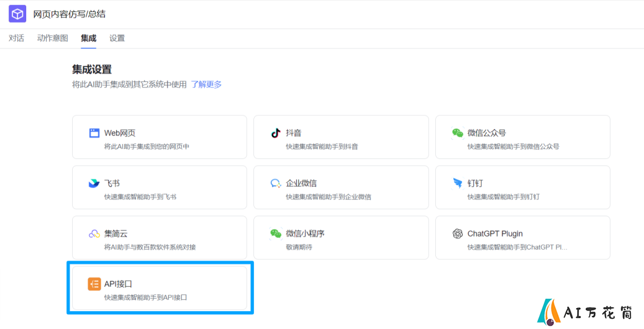This screenshot has width=644, height=329.
Task: Open the 了解更多 link
Action: [x=206, y=85]
